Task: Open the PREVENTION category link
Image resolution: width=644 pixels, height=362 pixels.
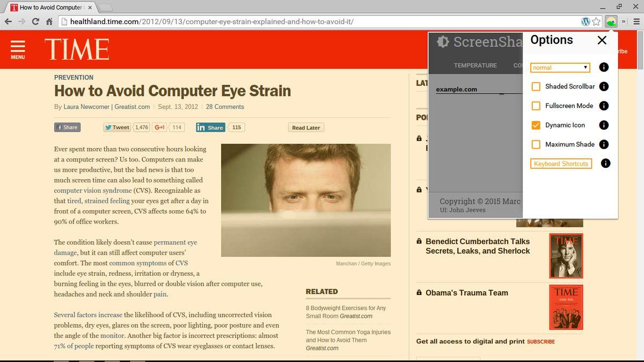Action: [x=74, y=77]
